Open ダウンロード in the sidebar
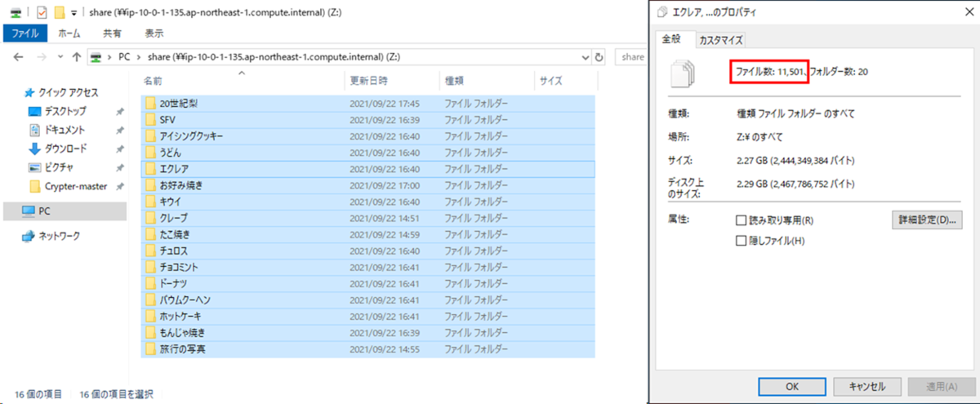This screenshot has width=980, height=404. click(x=64, y=149)
